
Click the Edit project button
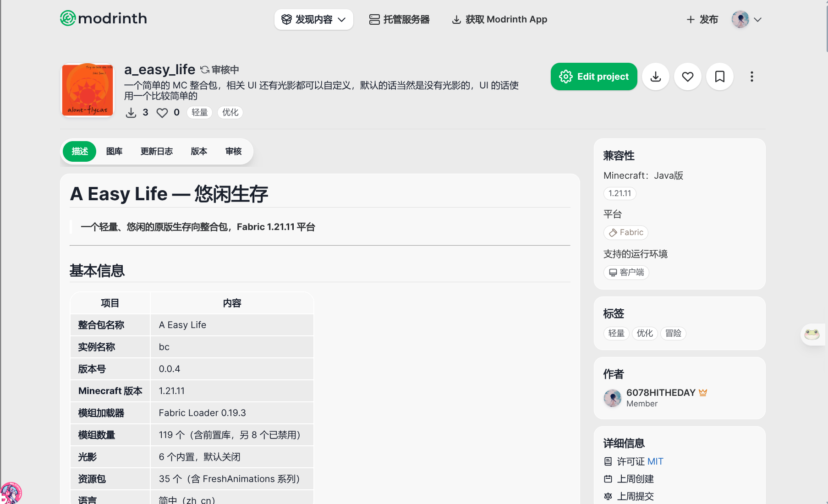click(594, 77)
